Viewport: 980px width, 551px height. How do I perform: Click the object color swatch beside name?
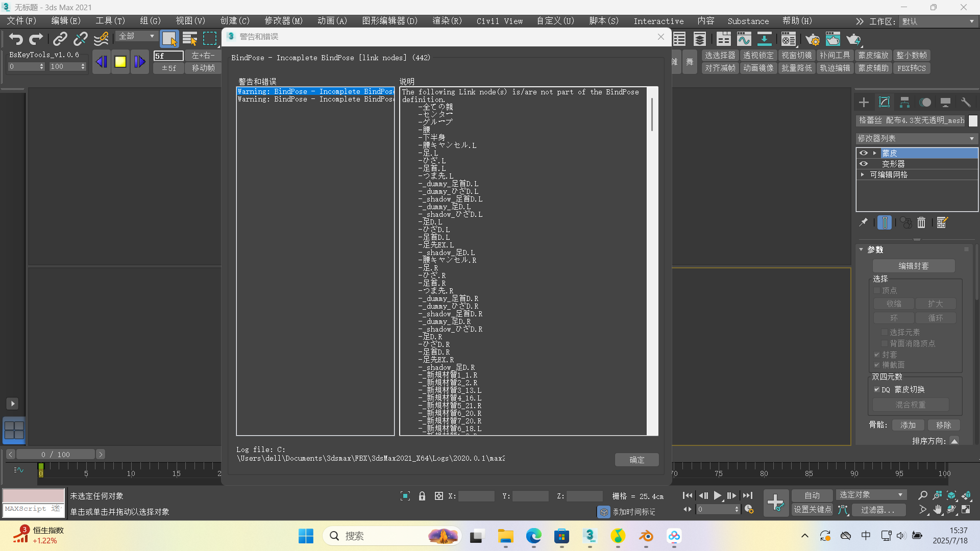coord(973,121)
